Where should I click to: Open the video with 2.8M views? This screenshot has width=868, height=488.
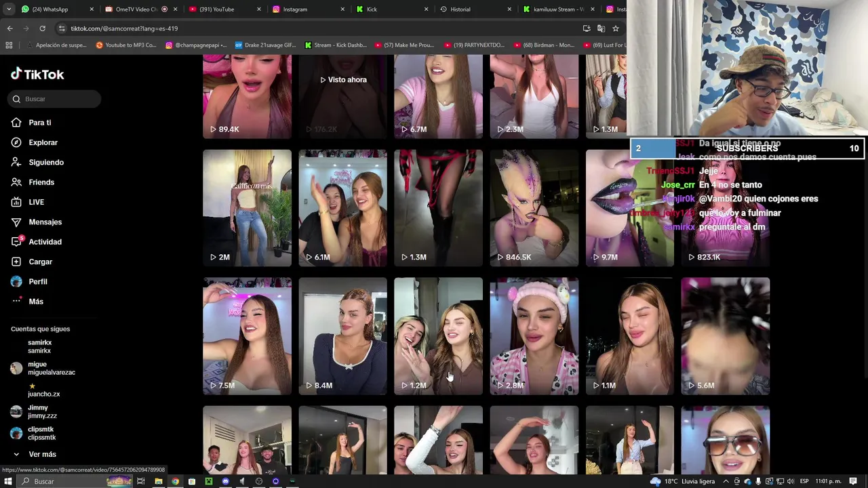coord(534,336)
